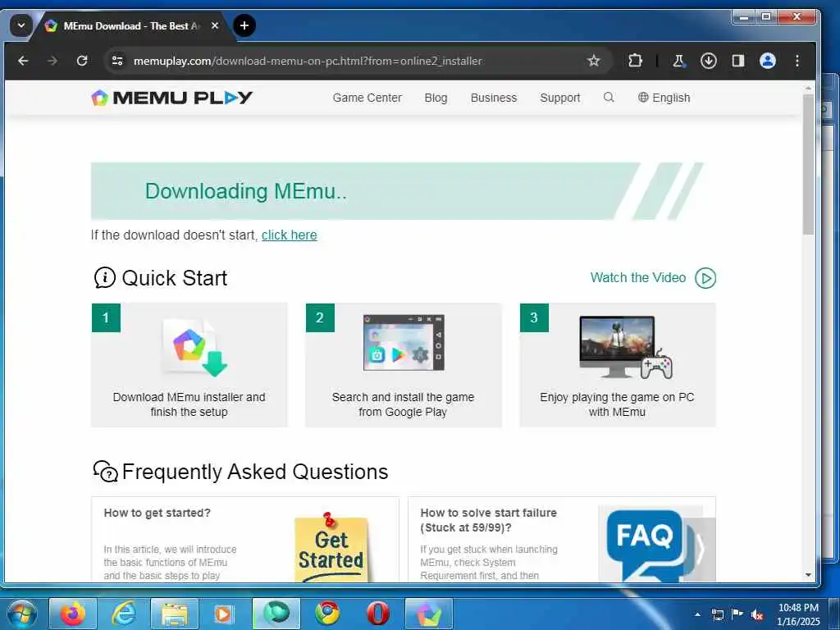The image size is (840, 630).
Task: Click the site search magnifier icon
Action: [x=609, y=98]
